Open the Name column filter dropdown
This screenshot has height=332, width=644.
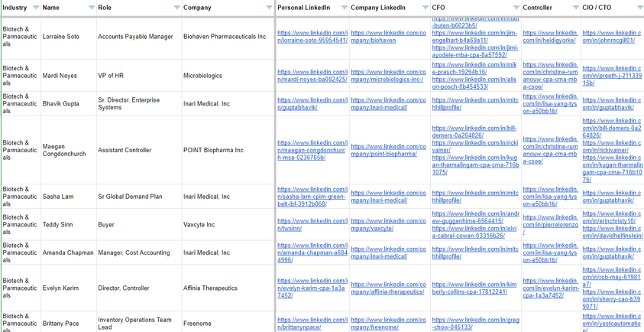pos(92,8)
